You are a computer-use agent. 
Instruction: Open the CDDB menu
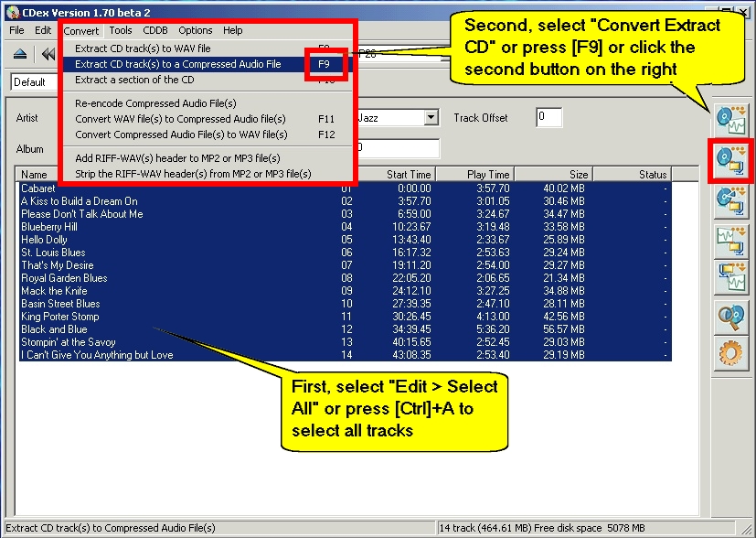[155, 30]
